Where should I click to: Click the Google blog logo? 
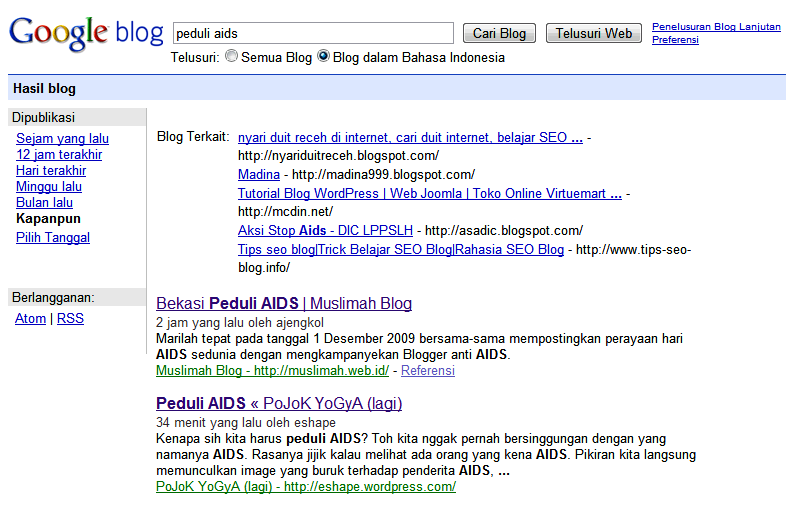pyautogui.click(x=85, y=33)
